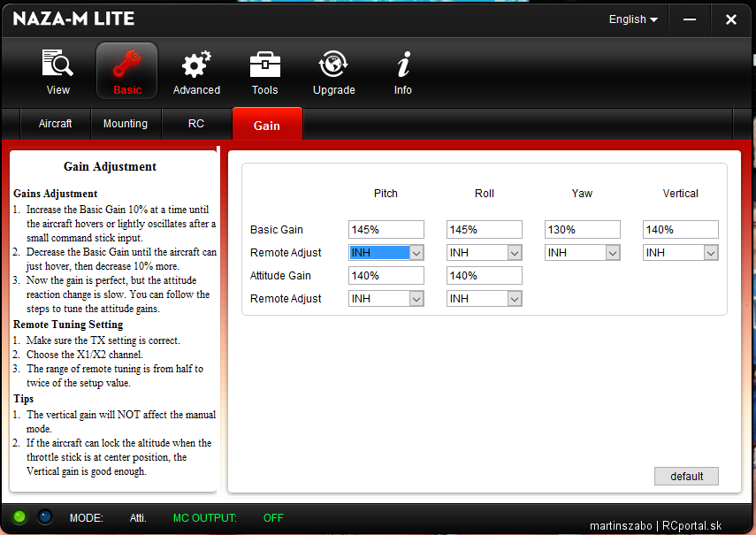Image resolution: width=756 pixels, height=535 pixels.
Task: Click the Yaw column header
Action: (x=582, y=194)
